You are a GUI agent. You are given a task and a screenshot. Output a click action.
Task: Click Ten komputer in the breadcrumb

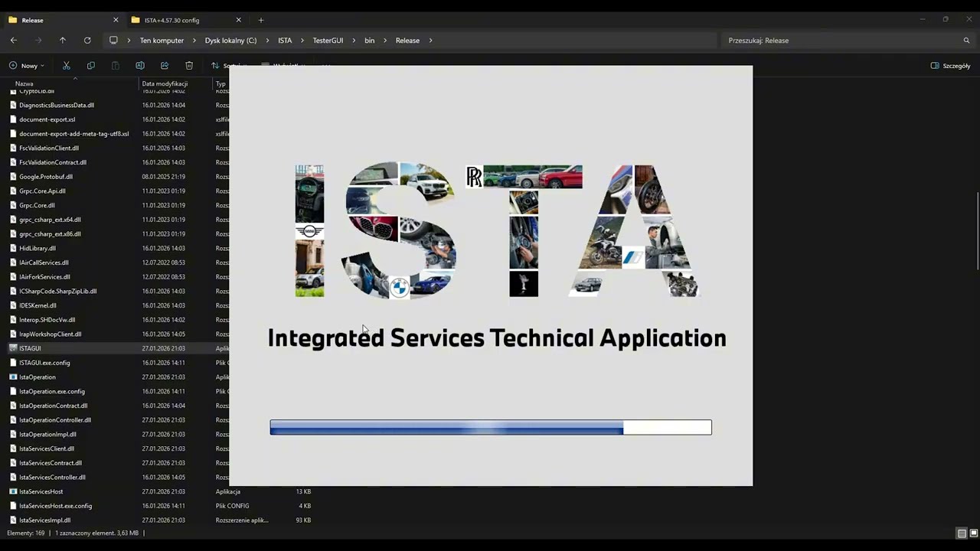point(162,41)
